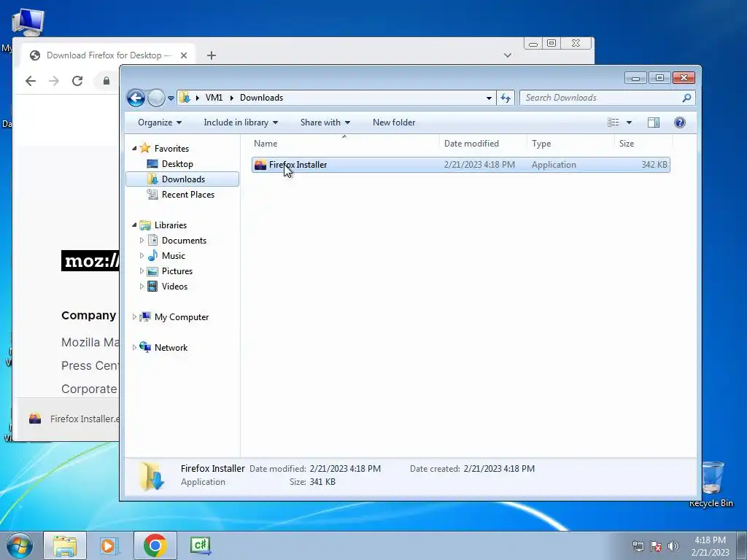This screenshot has height=560, width=747.
Task: Switch to Chrome on the taskbar
Action: [155, 545]
